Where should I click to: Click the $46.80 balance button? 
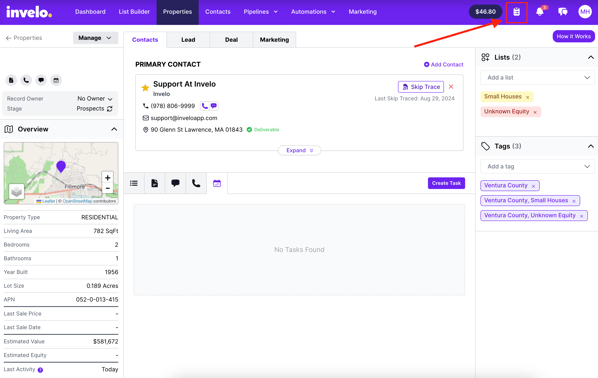point(485,12)
